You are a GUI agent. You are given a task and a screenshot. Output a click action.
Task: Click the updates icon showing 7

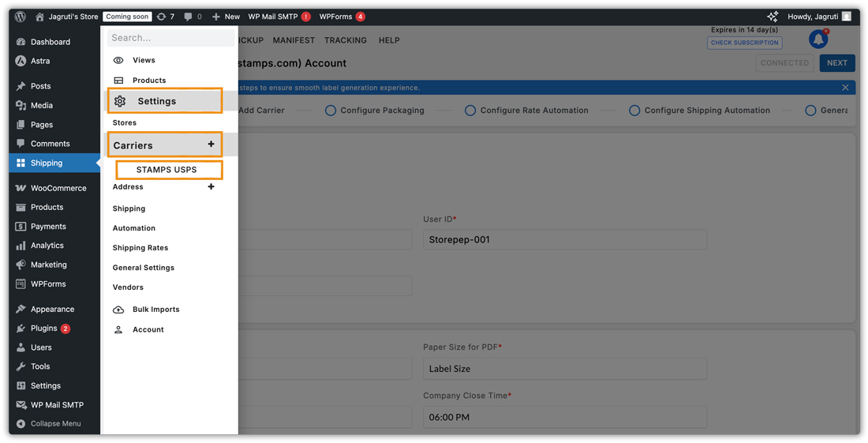pos(161,17)
